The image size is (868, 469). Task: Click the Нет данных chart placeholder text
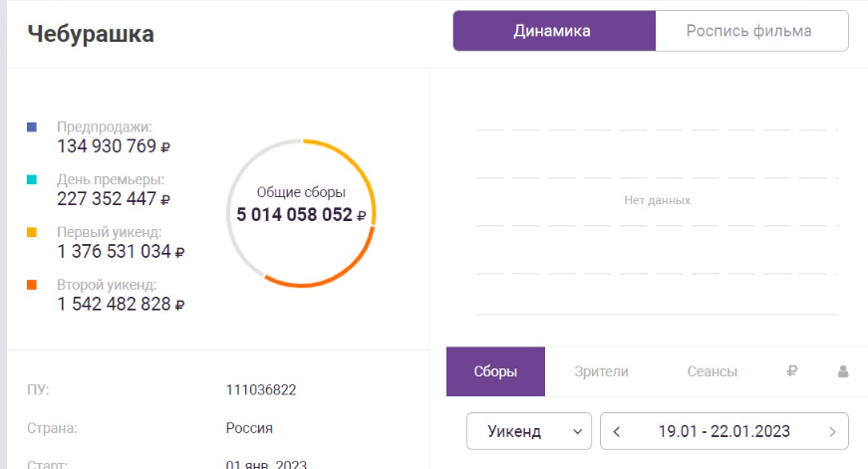pyautogui.click(x=657, y=200)
